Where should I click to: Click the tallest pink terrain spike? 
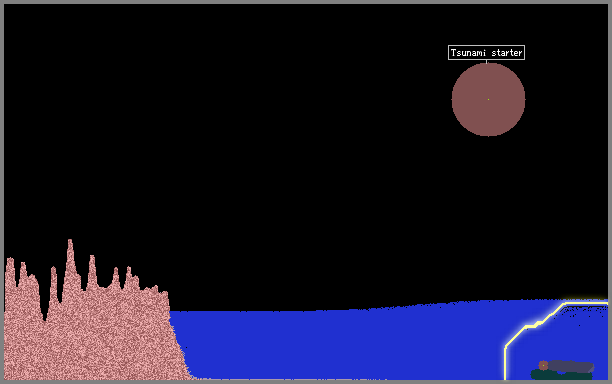click(x=70, y=258)
